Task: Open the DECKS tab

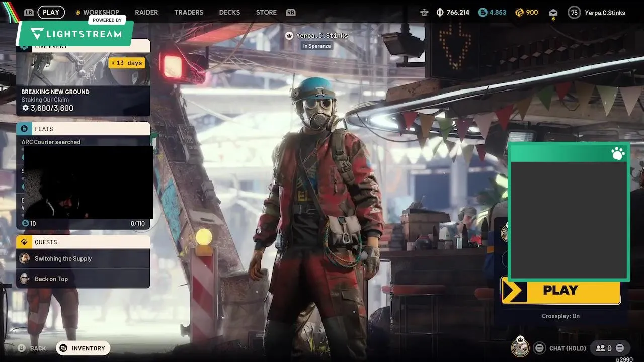Action: coord(229,12)
